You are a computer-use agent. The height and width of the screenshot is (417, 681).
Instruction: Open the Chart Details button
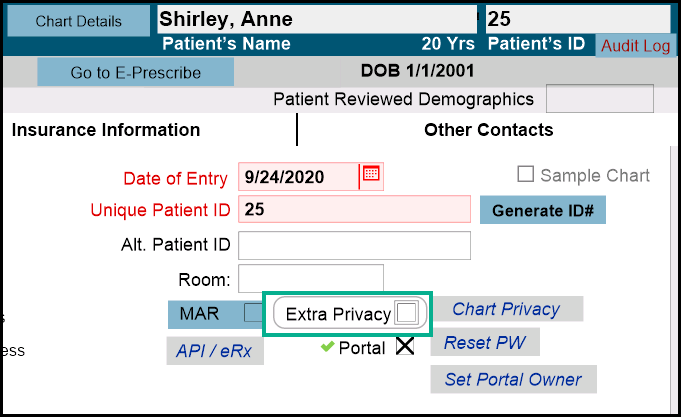pos(78,21)
